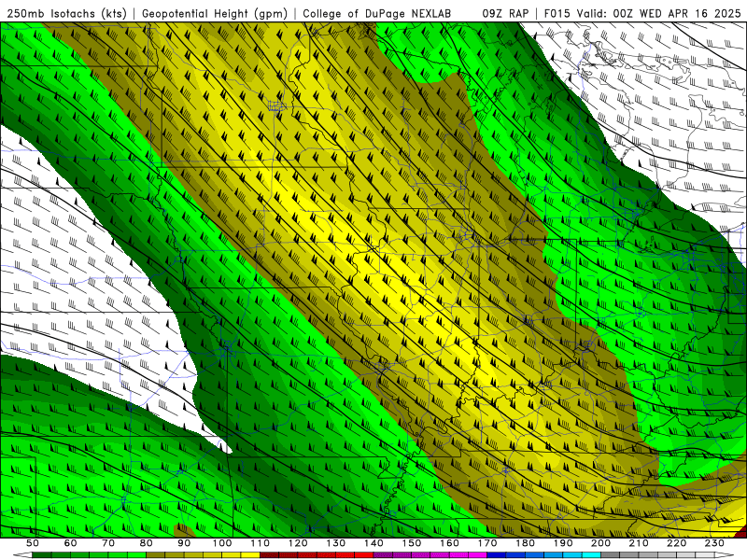The width and height of the screenshot is (747, 560).
Task: Click the 'Geopotential Height (gpm)' header label
Action: coord(215,13)
